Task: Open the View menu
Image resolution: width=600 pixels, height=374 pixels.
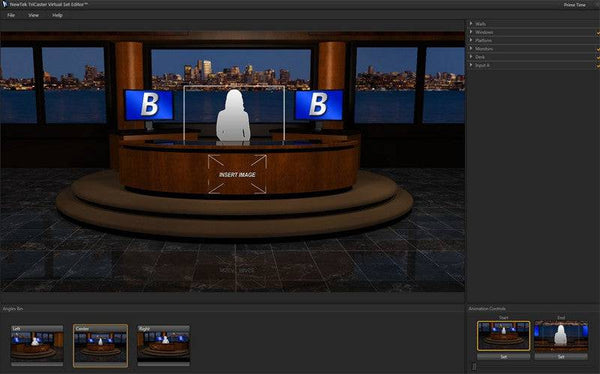Action: point(33,15)
